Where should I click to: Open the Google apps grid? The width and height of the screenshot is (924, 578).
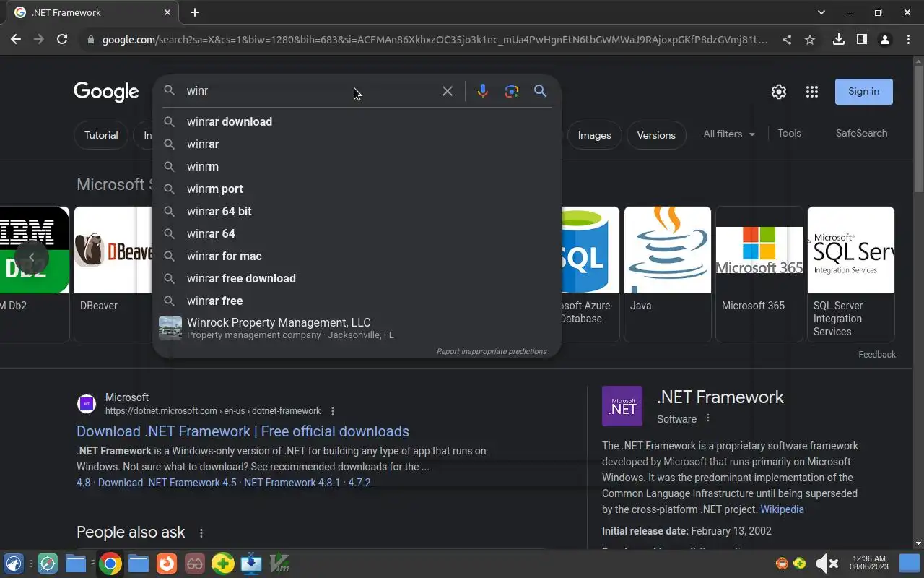(x=812, y=92)
